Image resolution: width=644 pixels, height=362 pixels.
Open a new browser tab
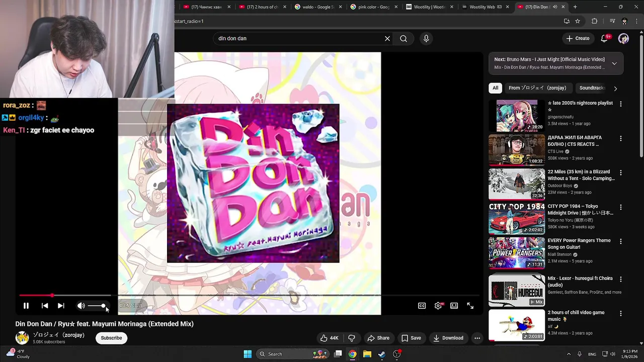[575, 7]
